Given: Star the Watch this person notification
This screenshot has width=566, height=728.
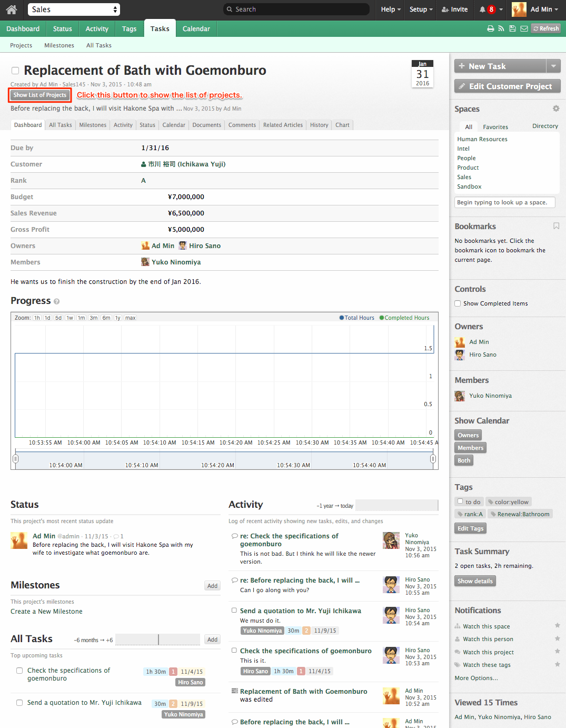Looking at the screenshot, I should [x=557, y=638].
